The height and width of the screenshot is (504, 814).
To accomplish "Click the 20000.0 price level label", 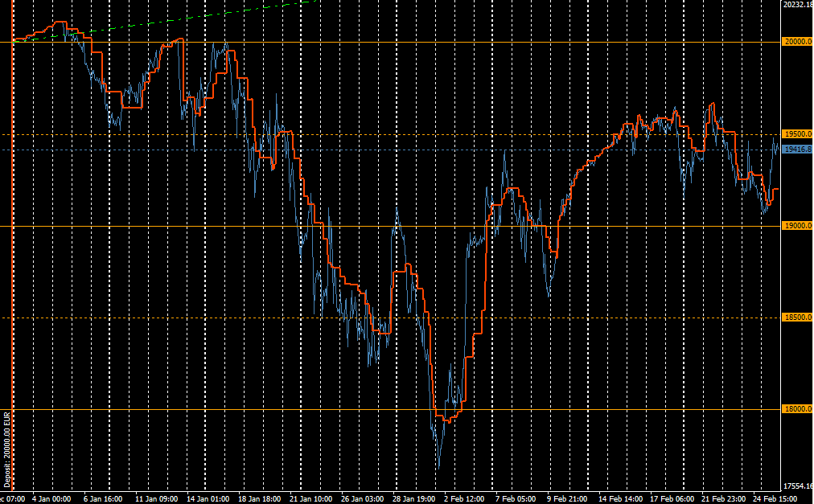I will pos(797,42).
